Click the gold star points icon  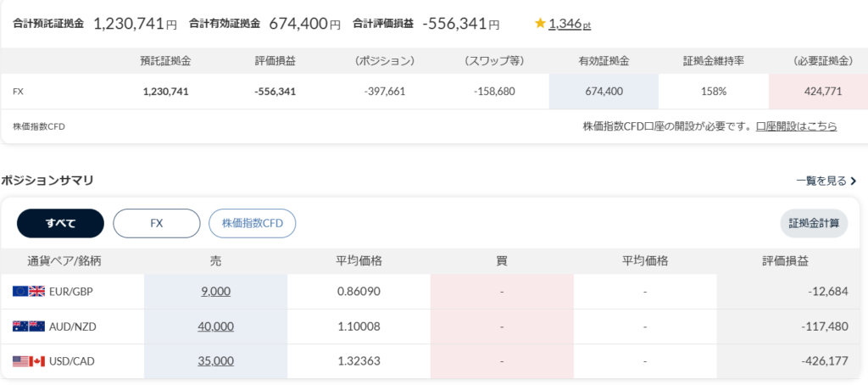point(540,24)
